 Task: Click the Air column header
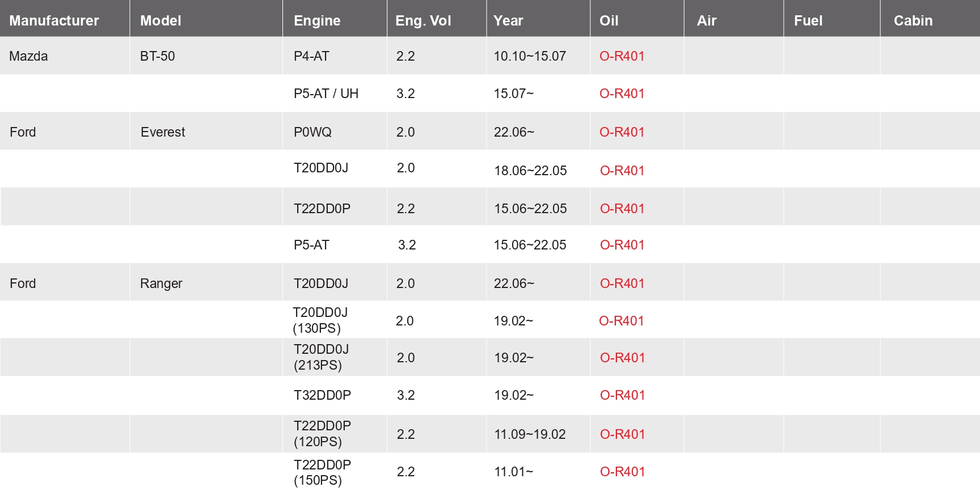point(707,20)
